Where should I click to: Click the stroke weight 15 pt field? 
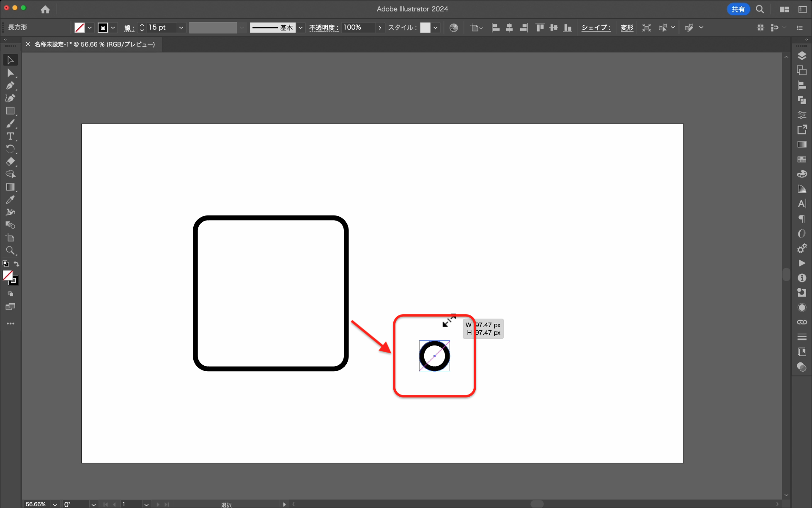pyautogui.click(x=162, y=28)
